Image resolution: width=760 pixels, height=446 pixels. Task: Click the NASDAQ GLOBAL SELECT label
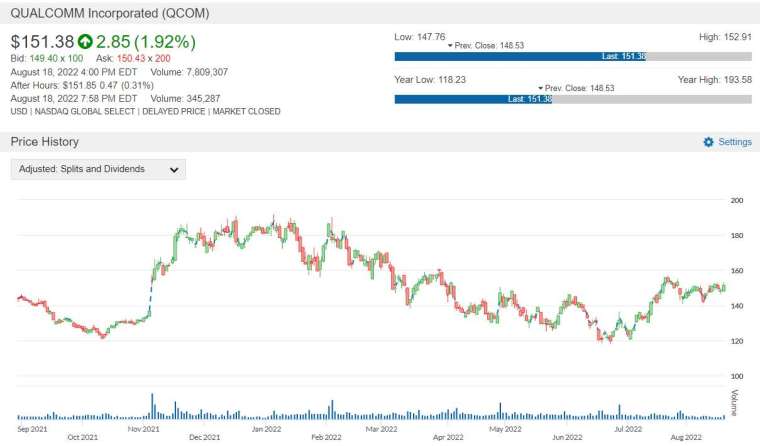[x=85, y=112]
